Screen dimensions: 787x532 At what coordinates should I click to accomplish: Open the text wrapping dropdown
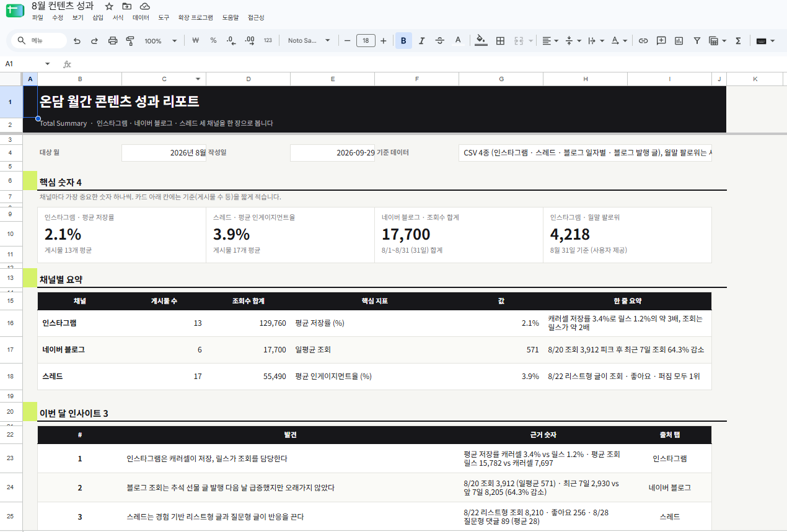point(595,41)
